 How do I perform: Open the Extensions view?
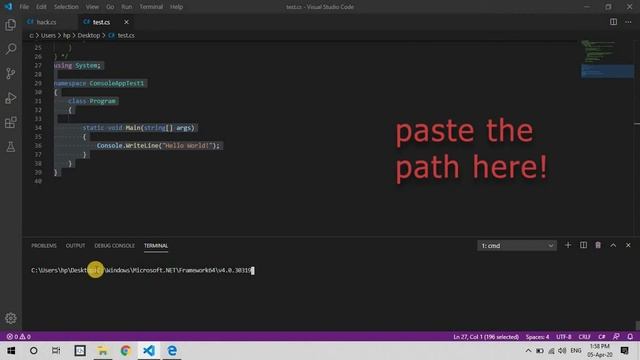pyautogui.click(x=11, y=122)
